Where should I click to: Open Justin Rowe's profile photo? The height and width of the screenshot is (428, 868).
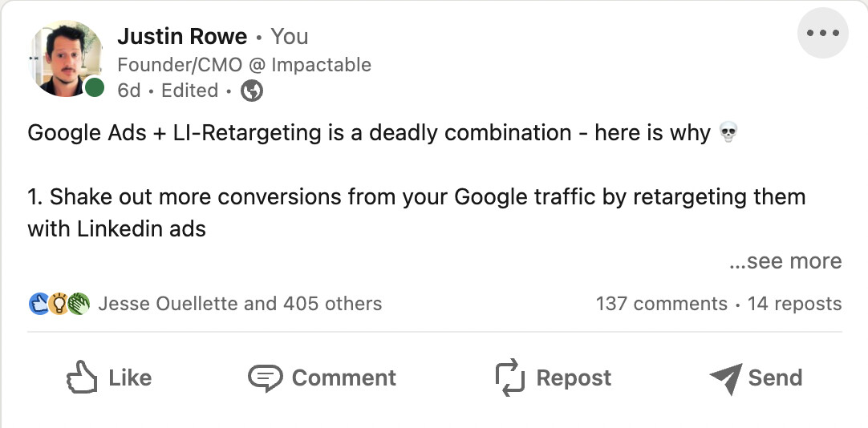tap(65, 59)
